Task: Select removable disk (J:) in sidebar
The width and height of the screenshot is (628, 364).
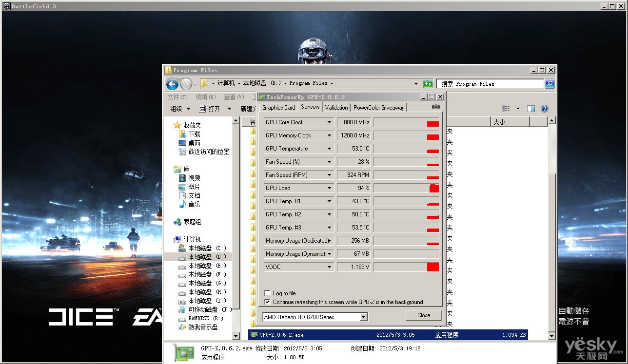Action: tap(210, 309)
